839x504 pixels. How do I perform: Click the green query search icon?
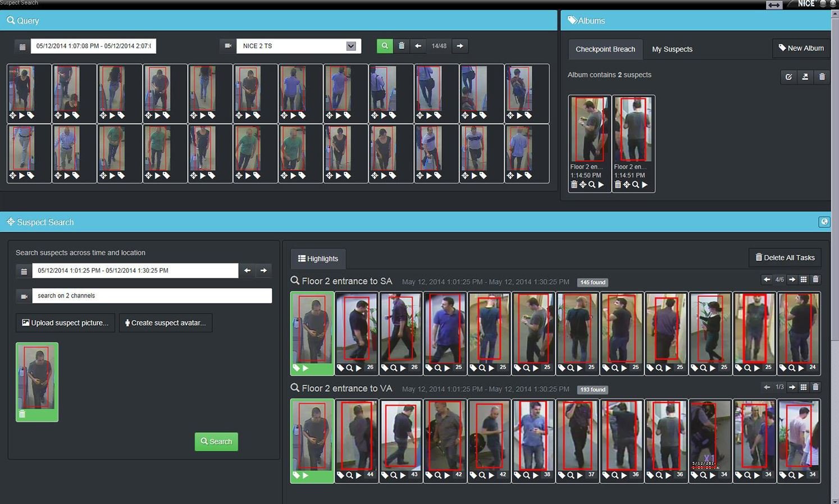click(385, 46)
